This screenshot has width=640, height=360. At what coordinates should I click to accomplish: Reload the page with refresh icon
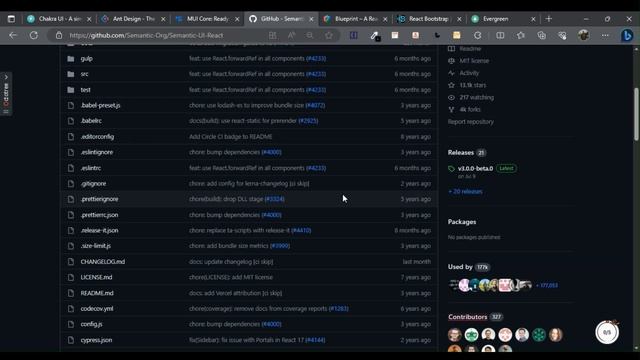pyautogui.click(x=34, y=36)
